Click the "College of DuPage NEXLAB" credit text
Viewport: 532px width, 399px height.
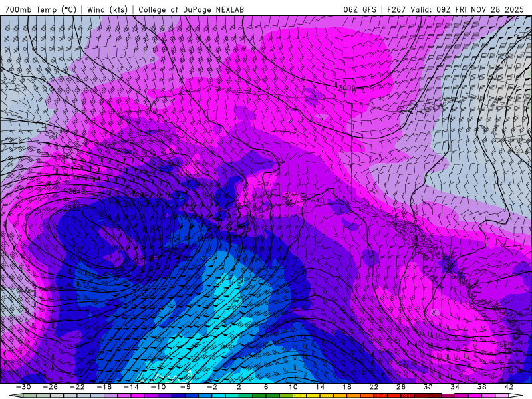(191, 9)
